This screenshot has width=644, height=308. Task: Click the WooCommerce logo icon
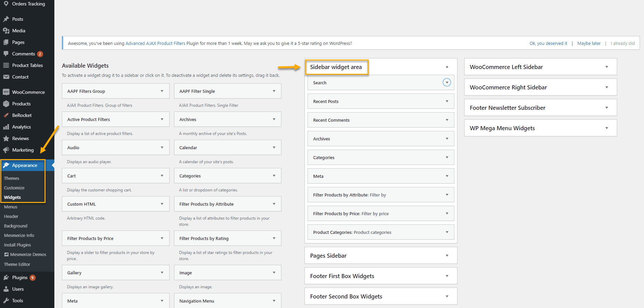point(6,92)
